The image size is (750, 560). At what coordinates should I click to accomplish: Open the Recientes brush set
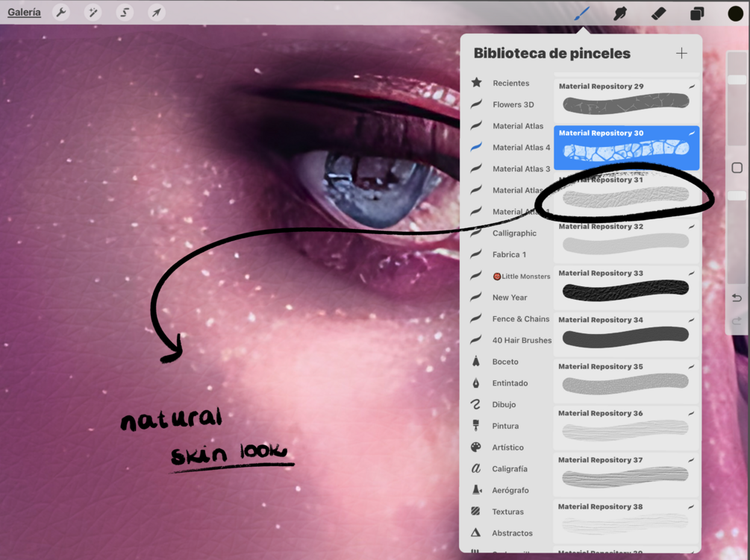pyautogui.click(x=511, y=83)
